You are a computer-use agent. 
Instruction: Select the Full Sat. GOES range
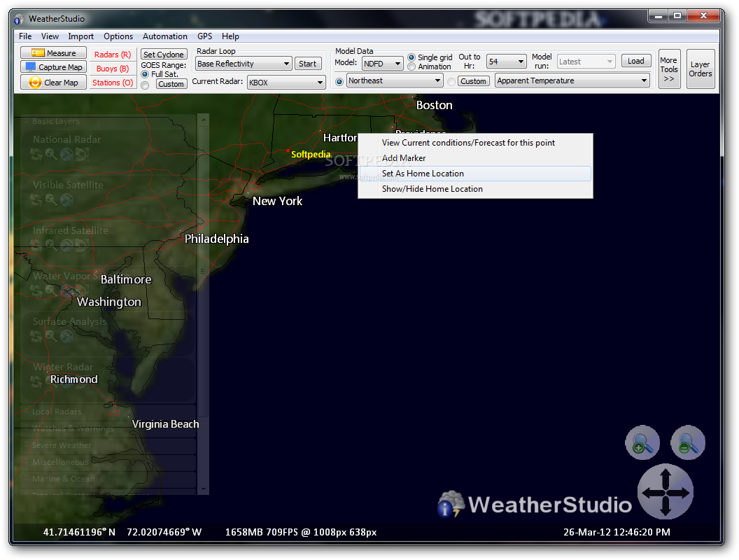pos(145,74)
